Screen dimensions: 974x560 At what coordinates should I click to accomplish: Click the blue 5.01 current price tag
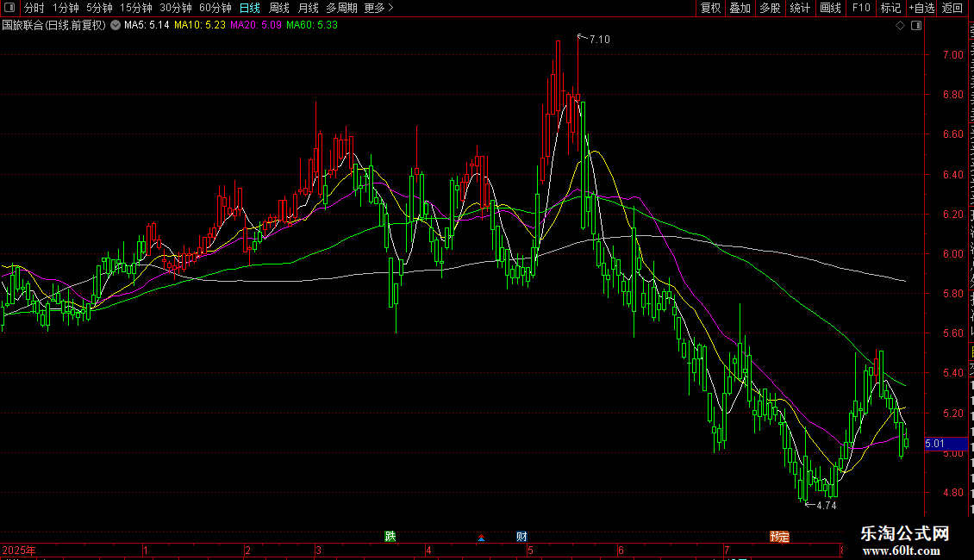946,444
